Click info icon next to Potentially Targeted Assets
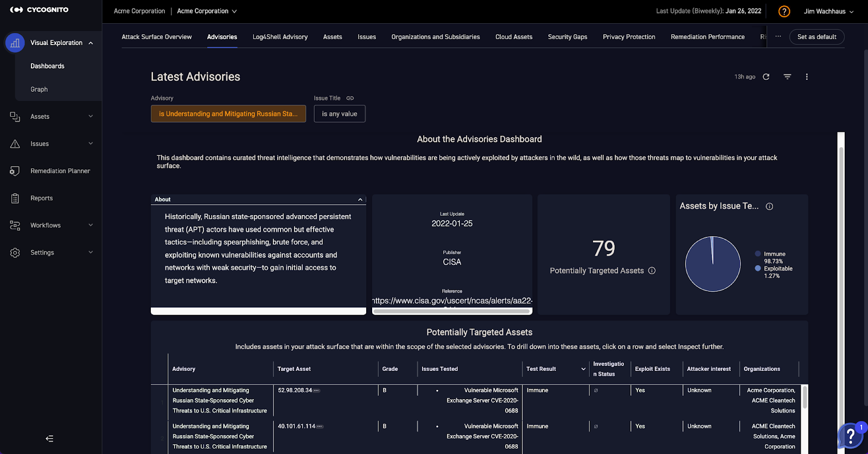868x454 pixels. click(x=652, y=270)
